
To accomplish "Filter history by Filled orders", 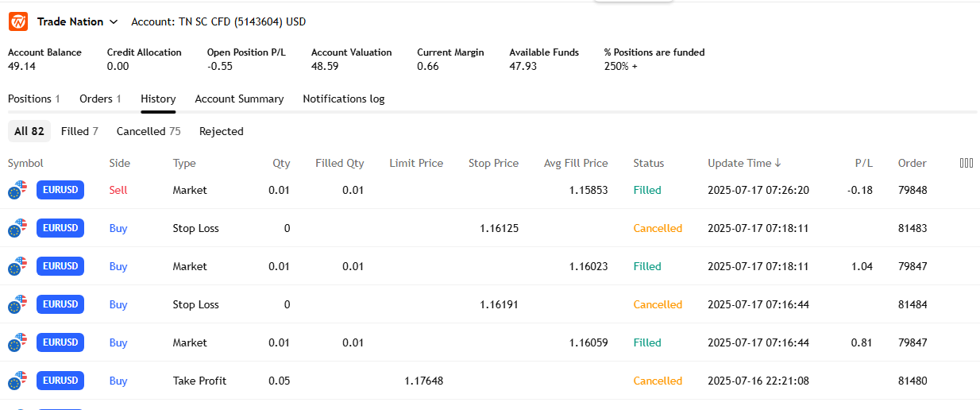I will [79, 131].
